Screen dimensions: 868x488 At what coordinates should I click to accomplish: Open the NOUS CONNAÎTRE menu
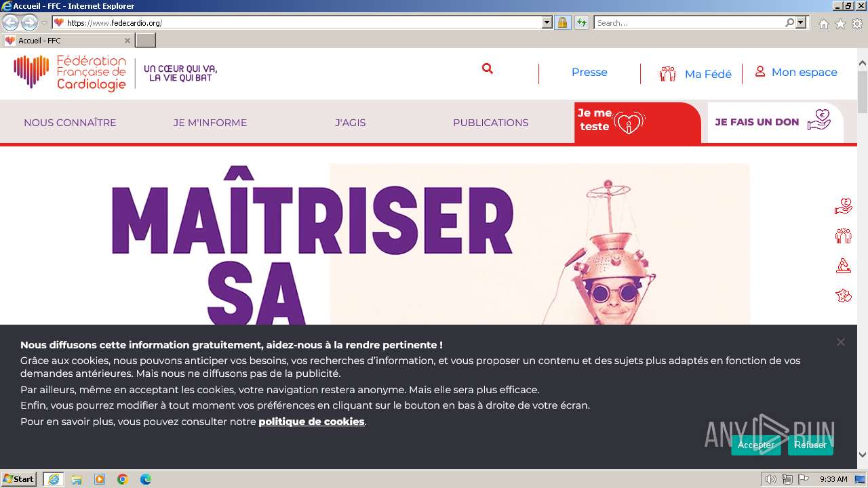(x=70, y=123)
